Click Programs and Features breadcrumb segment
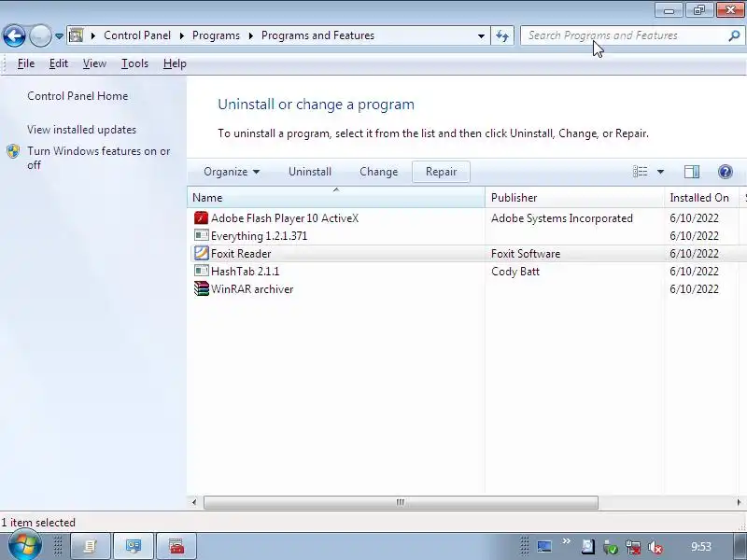Image resolution: width=747 pixels, height=560 pixels. click(317, 35)
